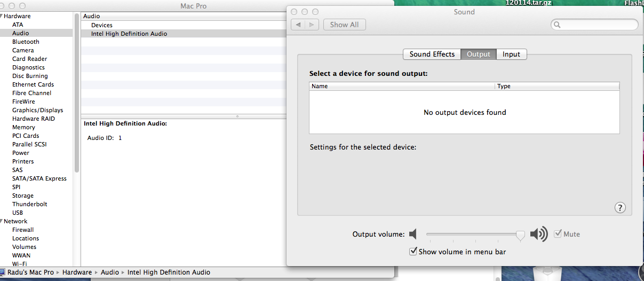Collapse the Network section triangle
This screenshot has width=644, height=281.
2,222
